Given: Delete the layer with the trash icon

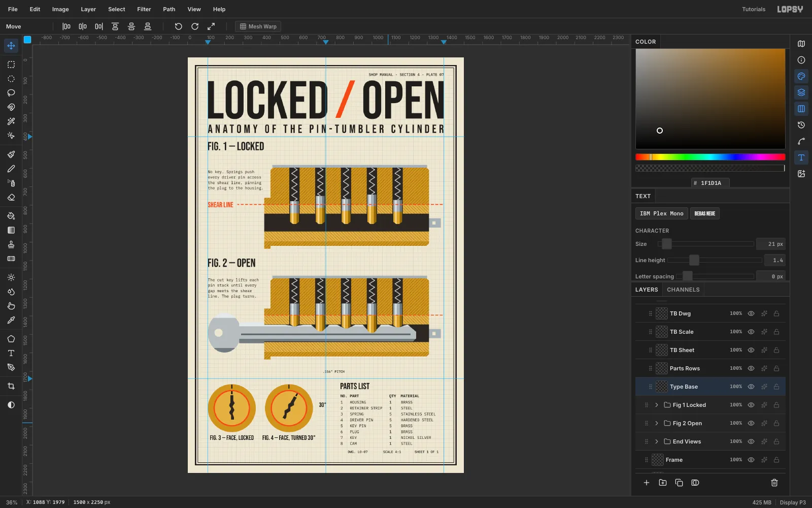Looking at the screenshot, I should 774,483.
